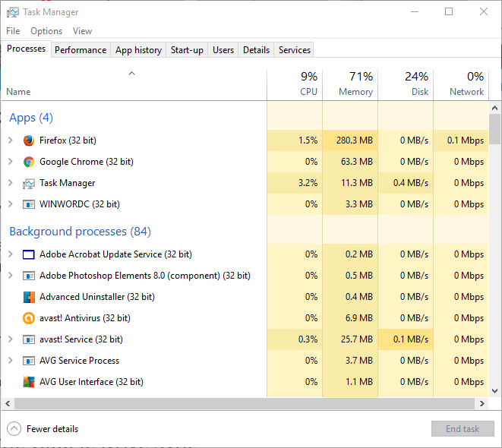Expand Adobe Photoshop Elements 8.0 row
Viewport: 502px width, 448px height.
[x=10, y=276]
